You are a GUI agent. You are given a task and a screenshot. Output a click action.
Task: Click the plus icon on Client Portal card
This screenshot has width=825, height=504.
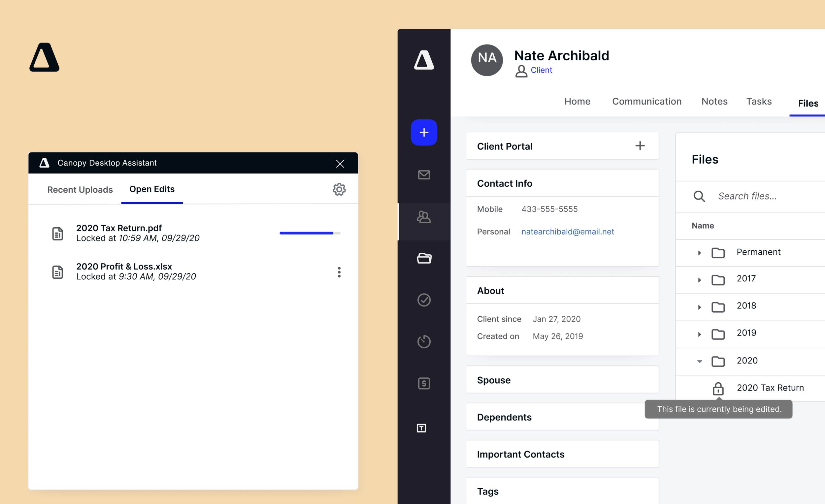click(x=640, y=145)
